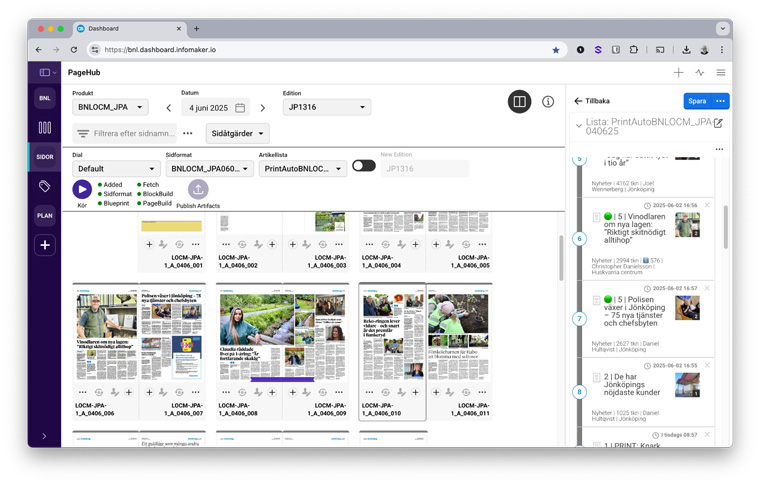Click the Publish Artifacts upload button
The width and height of the screenshot is (760, 484).
coord(198,189)
